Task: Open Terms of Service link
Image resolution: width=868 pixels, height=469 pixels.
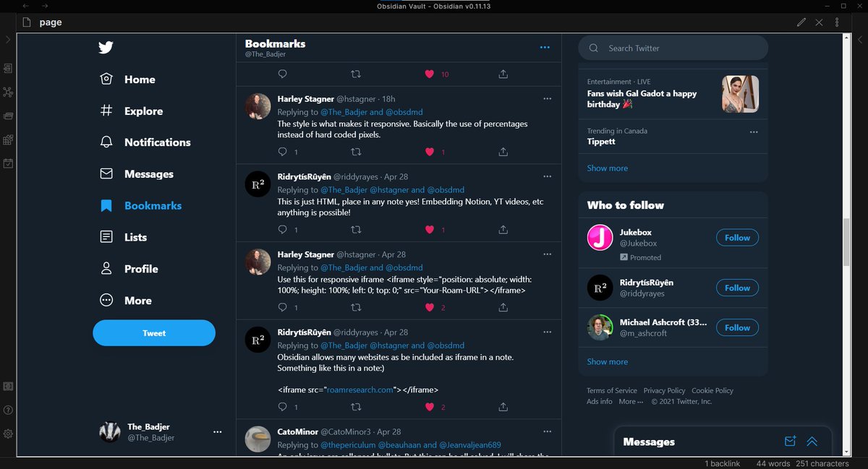Action: coord(612,391)
